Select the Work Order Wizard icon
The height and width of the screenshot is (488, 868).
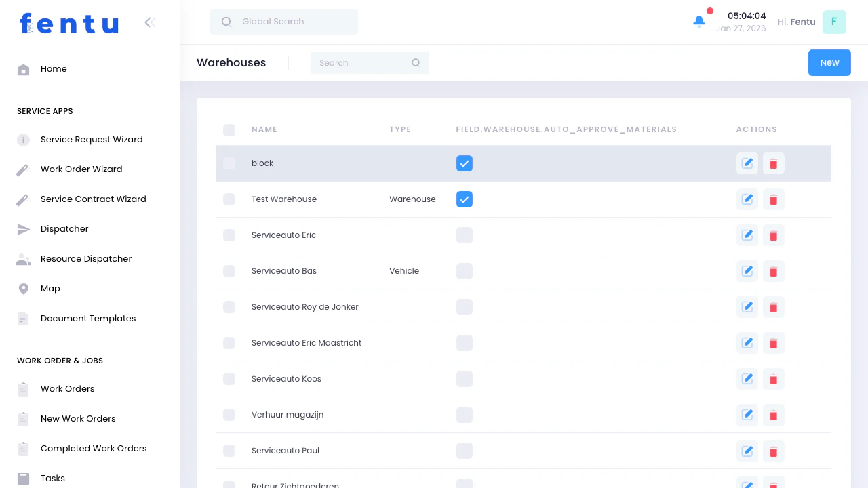23,169
